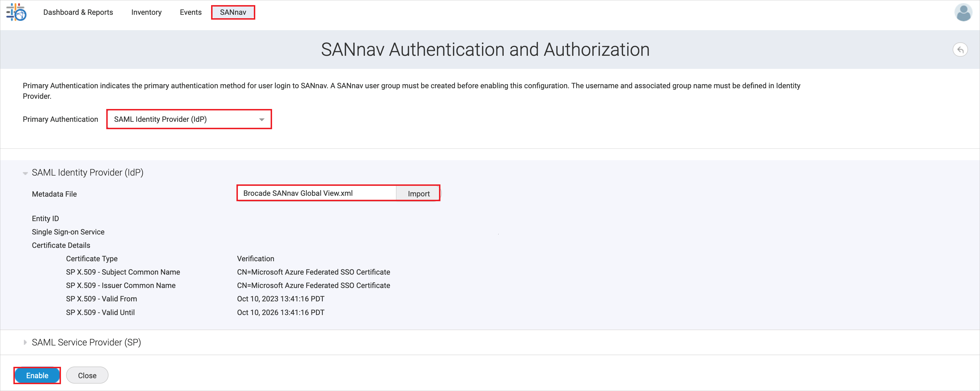Viewport: 980px width, 391px height.
Task: Go to the Events section
Action: pos(190,12)
